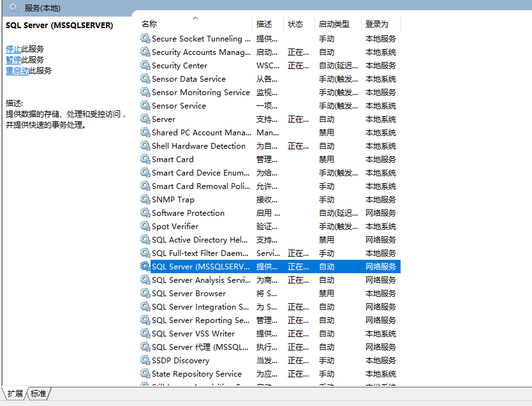This screenshot has width=532, height=406.
Task: Click the SQL Server Browser gear icon
Action: [x=145, y=293]
